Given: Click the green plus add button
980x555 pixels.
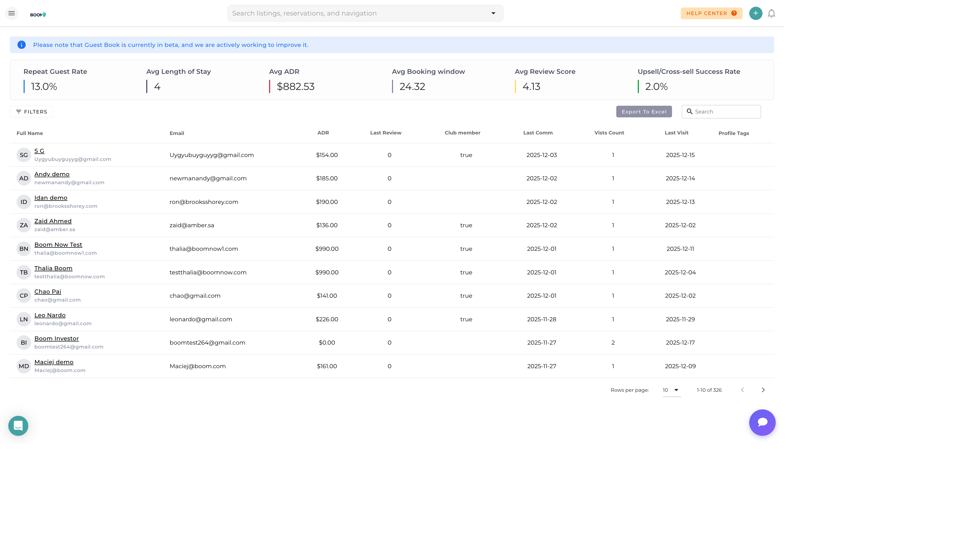Looking at the screenshot, I should (755, 13).
